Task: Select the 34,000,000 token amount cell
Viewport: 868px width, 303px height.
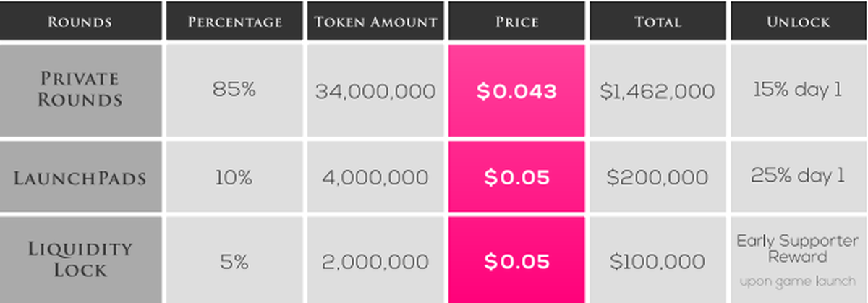Action: pyautogui.click(x=375, y=92)
